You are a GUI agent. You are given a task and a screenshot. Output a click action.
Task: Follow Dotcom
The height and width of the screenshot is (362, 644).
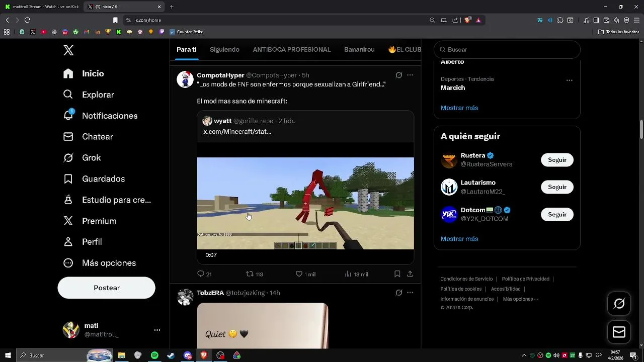coord(557,214)
